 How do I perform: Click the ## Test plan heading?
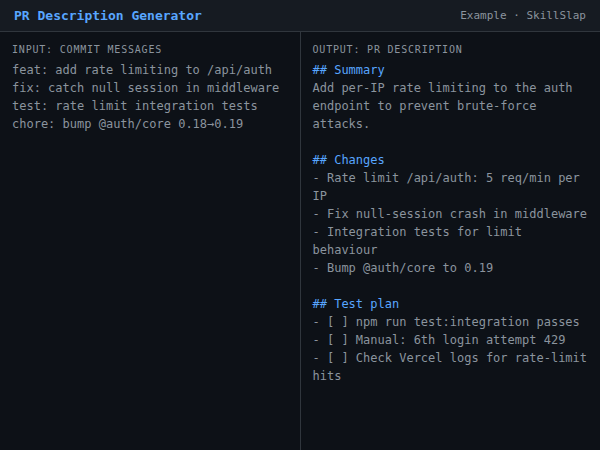click(x=355, y=304)
